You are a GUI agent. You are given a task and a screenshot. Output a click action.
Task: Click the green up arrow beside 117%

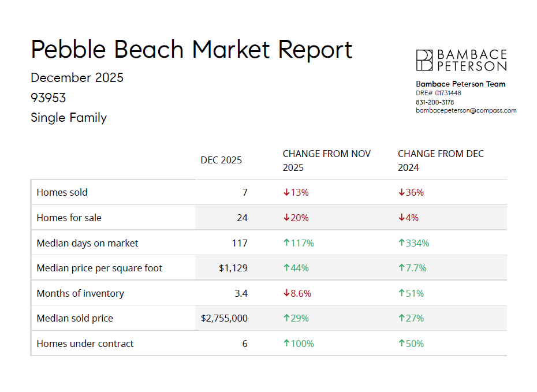pyautogui.click(x=286, y=243)
